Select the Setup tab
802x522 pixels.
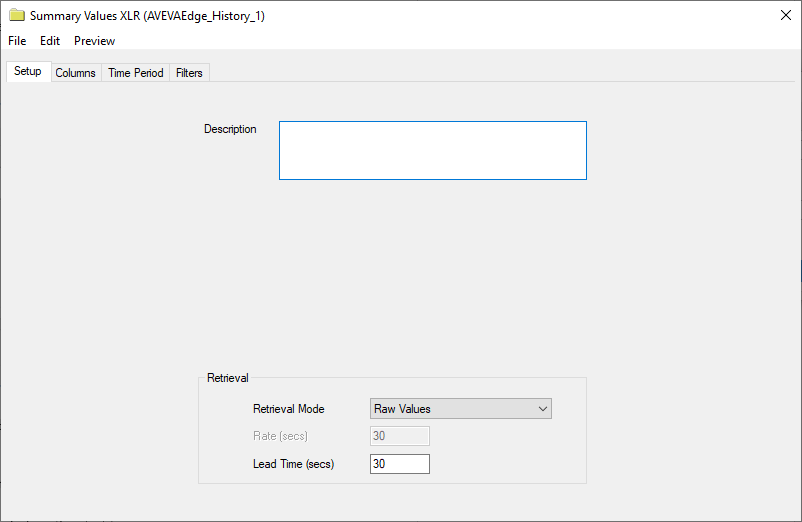tap(28, 71)
